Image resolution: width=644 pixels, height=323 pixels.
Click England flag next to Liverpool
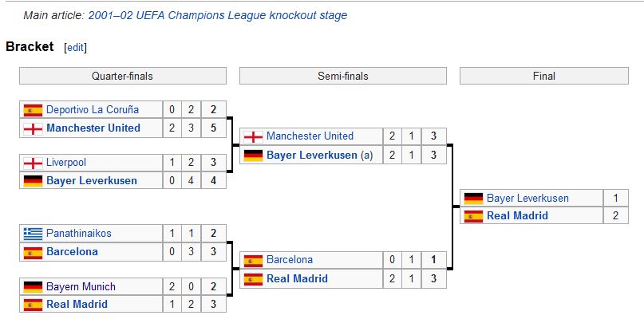click(33, 163)
